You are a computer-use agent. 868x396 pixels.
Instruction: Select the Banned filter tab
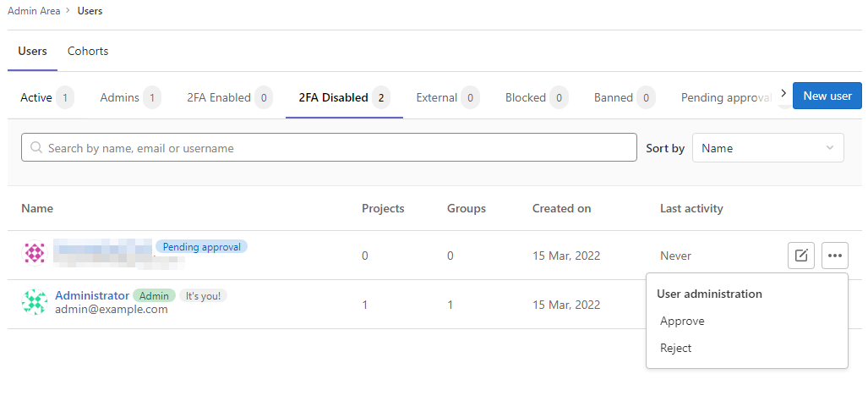point(625,98)
